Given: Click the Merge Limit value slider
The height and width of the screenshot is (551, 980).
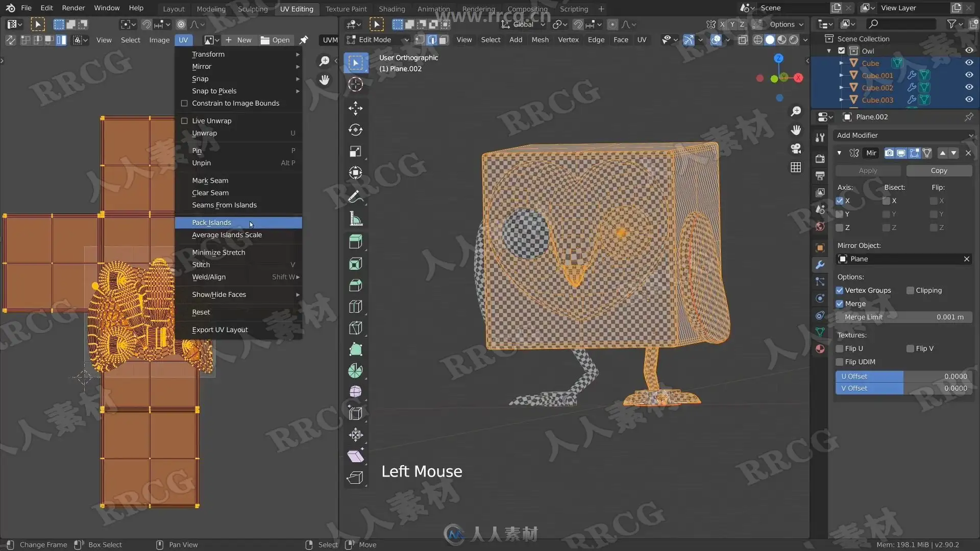Looking at the screenshot, I should [903, 317].
